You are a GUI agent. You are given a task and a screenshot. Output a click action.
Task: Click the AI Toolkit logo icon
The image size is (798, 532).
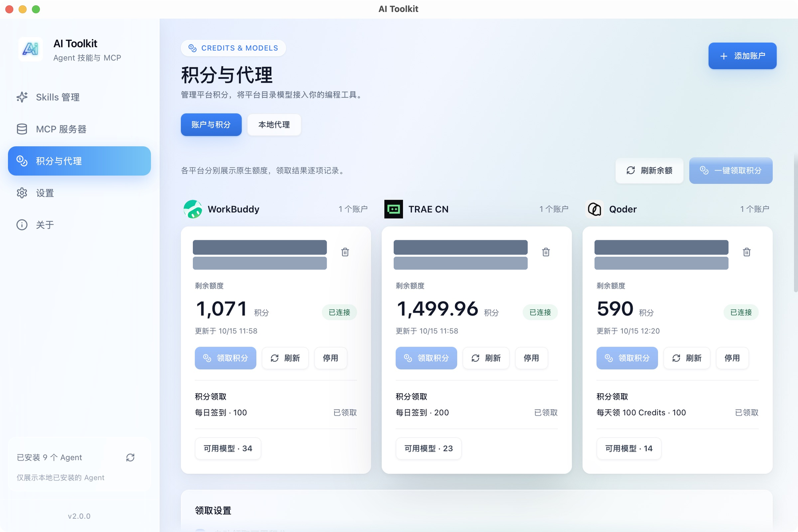pyautogui.click(x=31, y=49)
